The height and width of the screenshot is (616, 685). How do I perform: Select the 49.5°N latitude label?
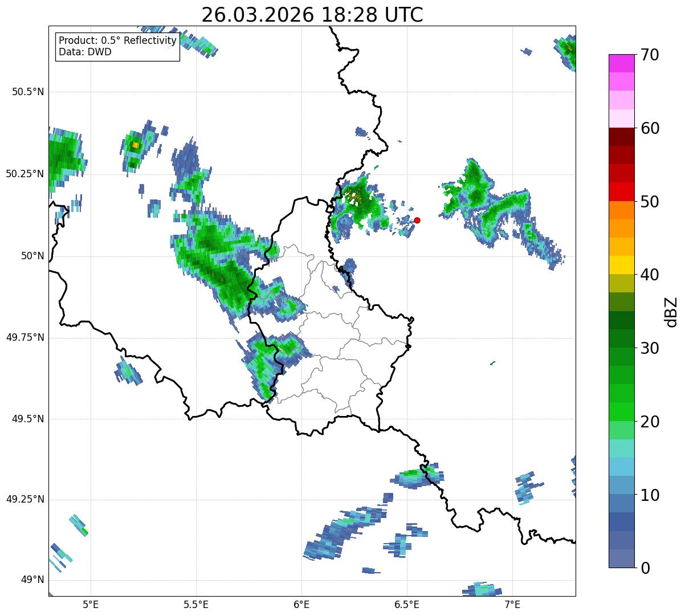(x=28, y=419)
